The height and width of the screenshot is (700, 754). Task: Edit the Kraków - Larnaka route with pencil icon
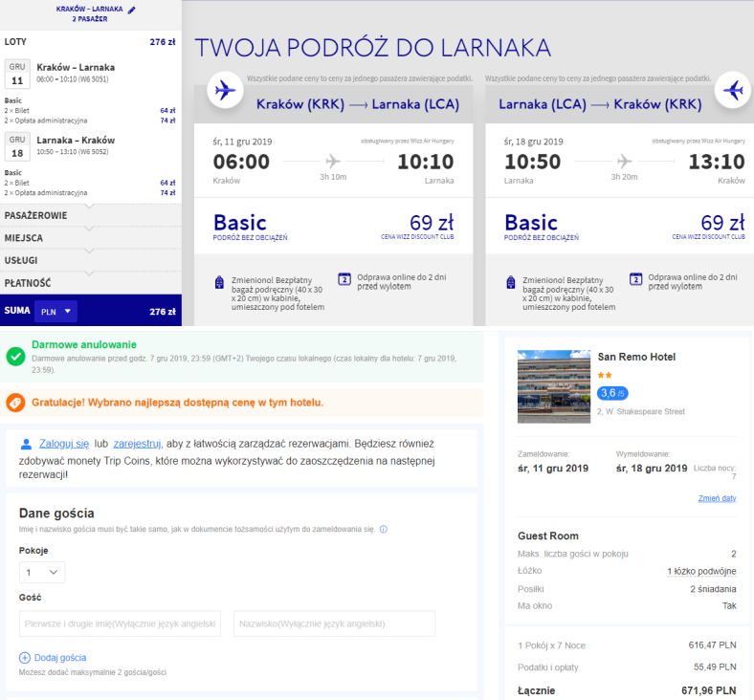132,10
